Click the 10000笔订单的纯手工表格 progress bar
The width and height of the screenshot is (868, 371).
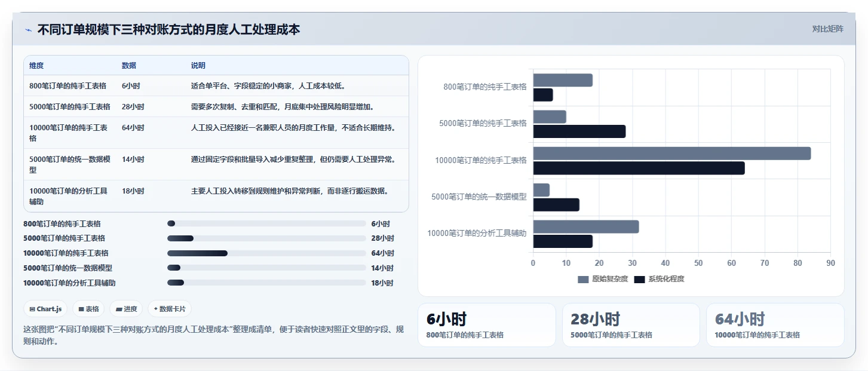pyautogui.click(x=266, y=253)
